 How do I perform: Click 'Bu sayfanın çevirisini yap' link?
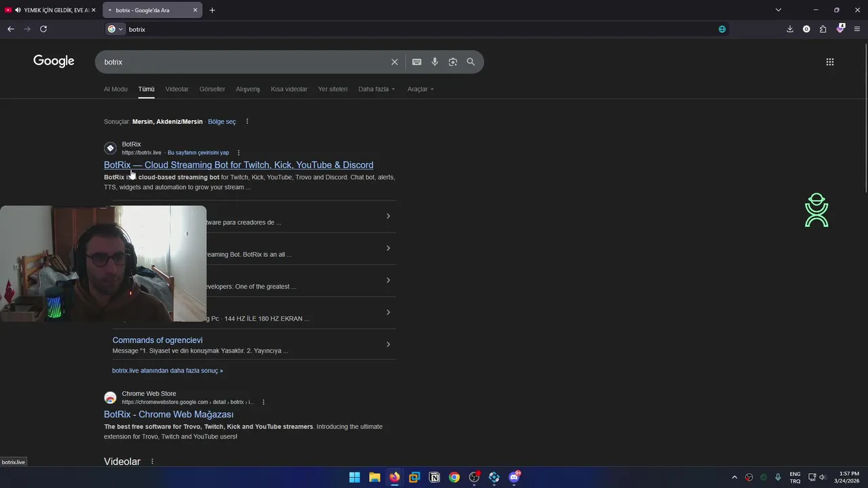(x=198, y=152)
